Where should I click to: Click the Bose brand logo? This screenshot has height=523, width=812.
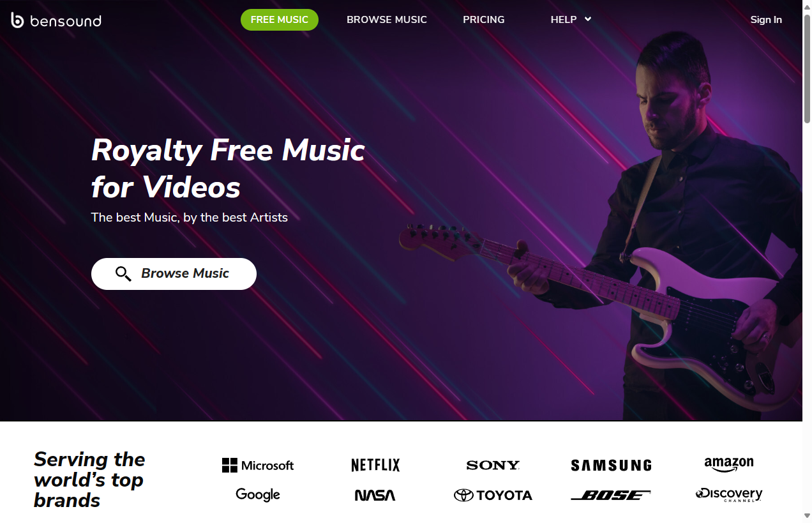click(x=611, y=495)
